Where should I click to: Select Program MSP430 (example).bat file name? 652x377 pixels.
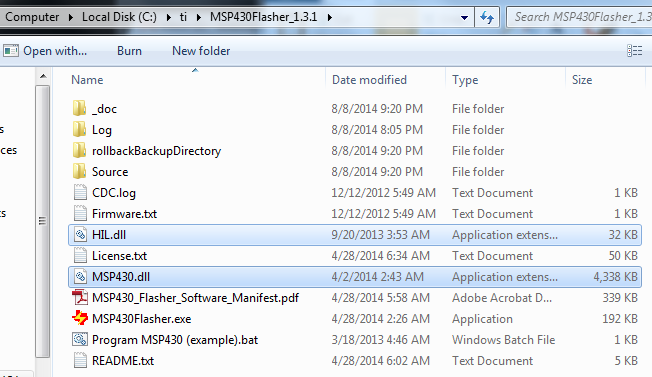coord(175,340)
